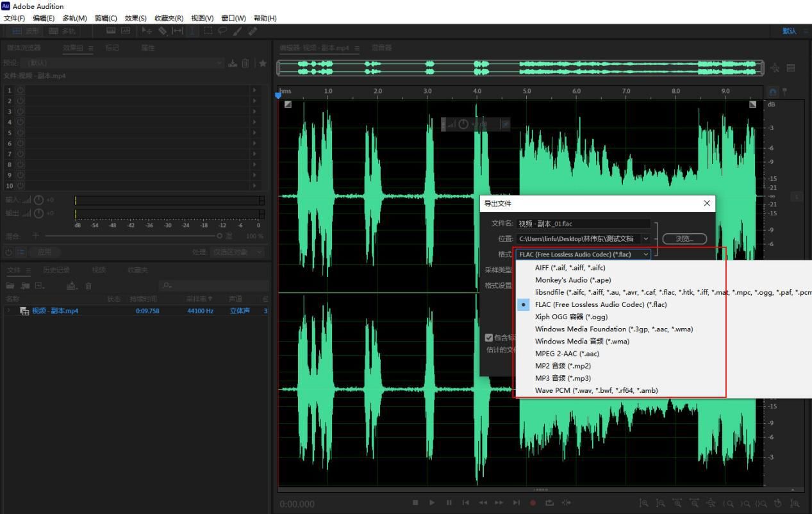Toggle power for effect slot 10
This screenshot has width=812, height=514.
point(20,185)
